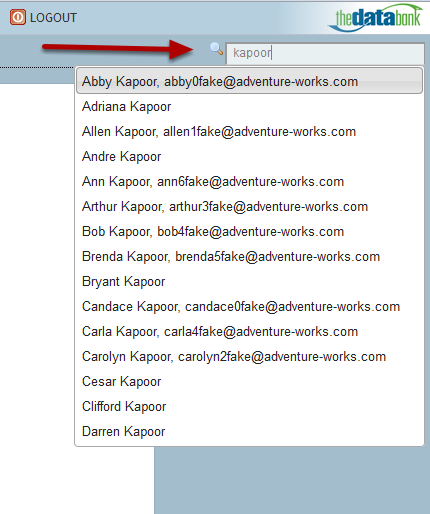Select Bob Kapoor suggestion
Viewport: 430px width, 514px height.
(x=249, y=232)
